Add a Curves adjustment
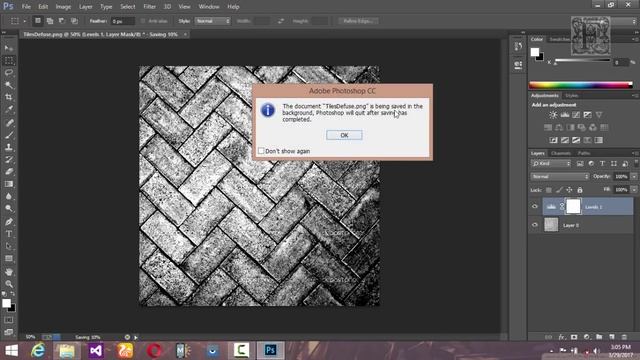The width and height of the screenshot is (640, 360). 576,115
